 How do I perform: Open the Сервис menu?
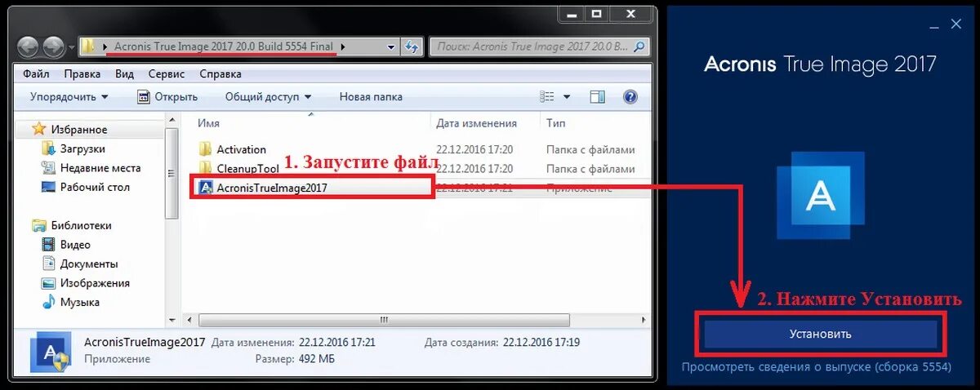(x=167, y=73)
